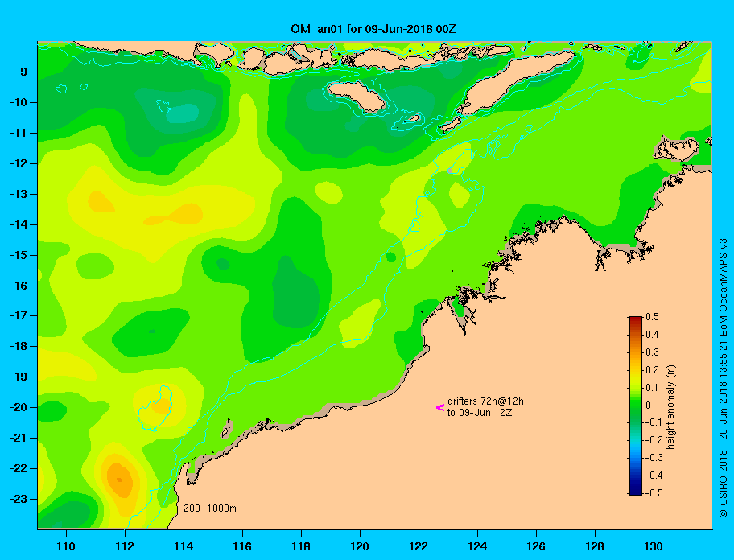This screenshot has height=560, width=734.
Task: Click longitude axis label "126"
Action: [x=536, y=546]
